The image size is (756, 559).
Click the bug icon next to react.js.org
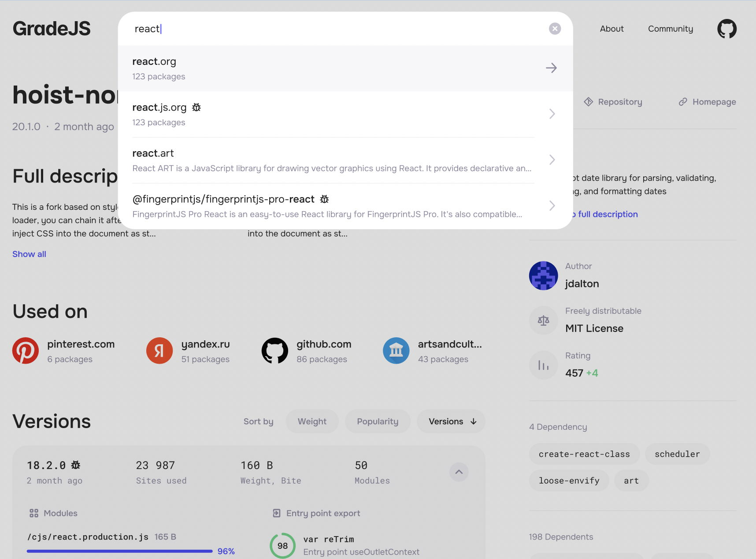(x=196, y=107)
